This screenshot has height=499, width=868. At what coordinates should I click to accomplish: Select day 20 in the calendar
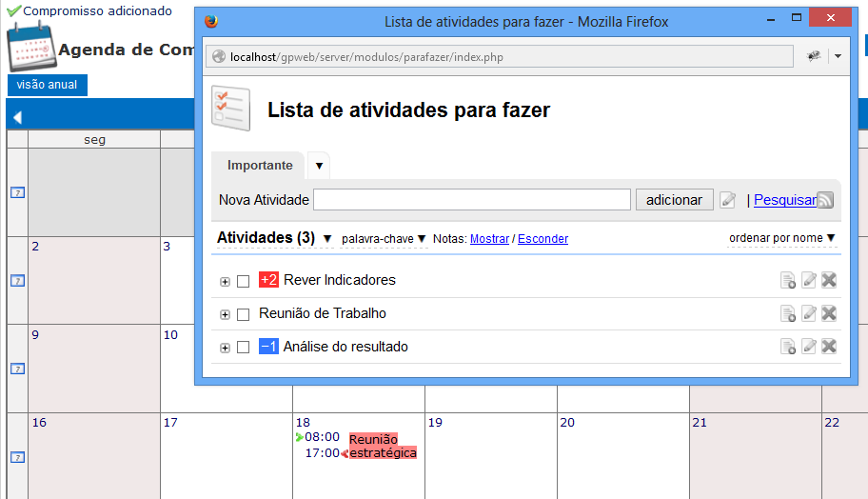click(567, 423)
